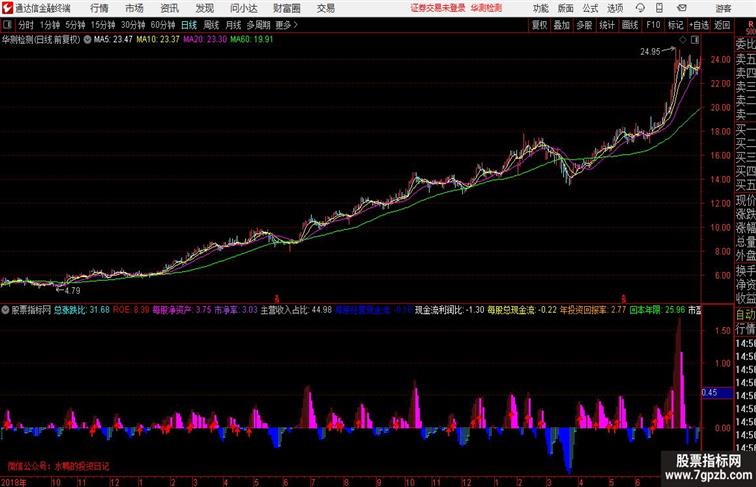
Task: Toggle the right info panel icon on the chart
Action: click(695, 40)
